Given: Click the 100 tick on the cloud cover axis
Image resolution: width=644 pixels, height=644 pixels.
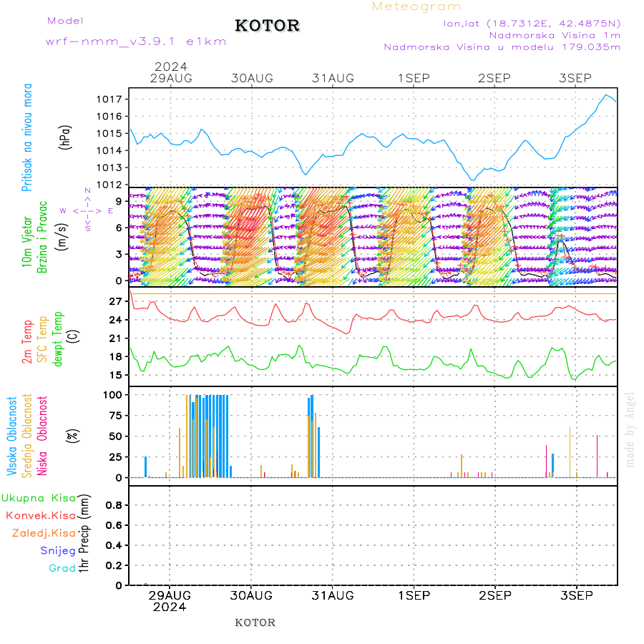Looking at the screenshot, I should (x=112, y=395).
